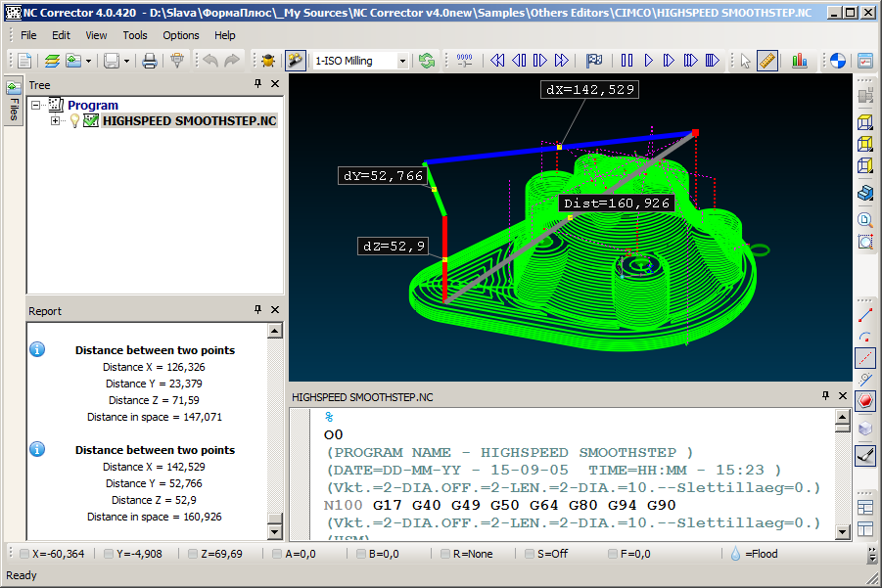Step one frame back in the simulation
Image resolution: width=882 pixels, height=588 pixels.
click(519, 60)
